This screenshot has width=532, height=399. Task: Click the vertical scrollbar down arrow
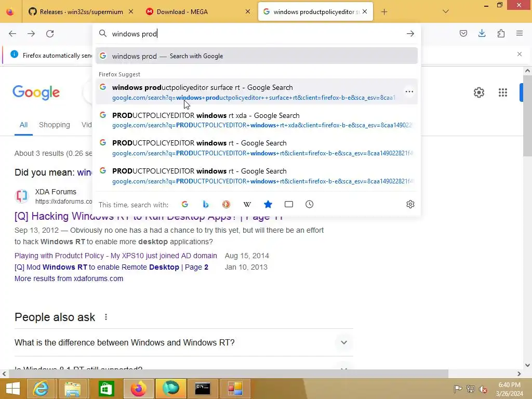(527, 365)
